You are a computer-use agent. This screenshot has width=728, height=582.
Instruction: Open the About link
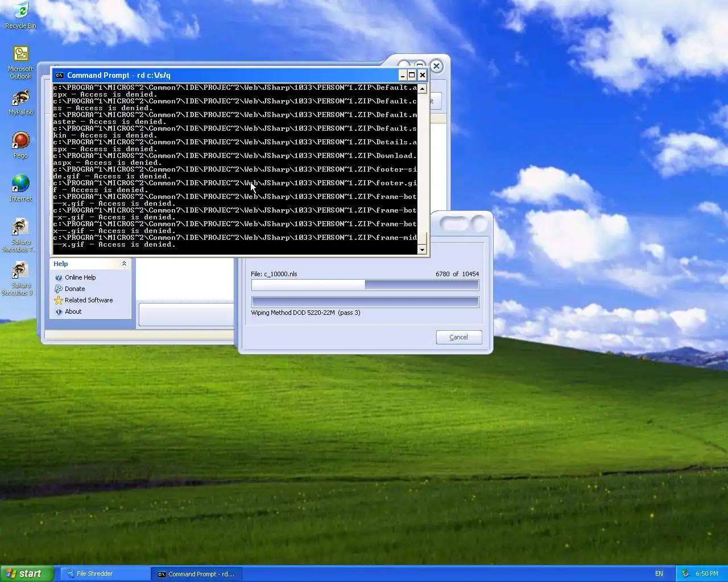point(73,311)
